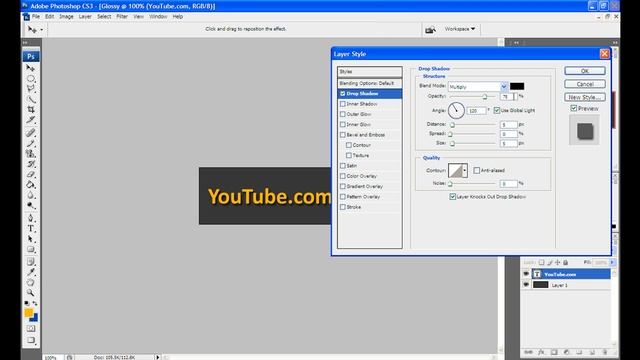Hide Layer 1 with eye icon
This screenshot has height=360, width=640.
pyautogui.click(x=526, y=285)
